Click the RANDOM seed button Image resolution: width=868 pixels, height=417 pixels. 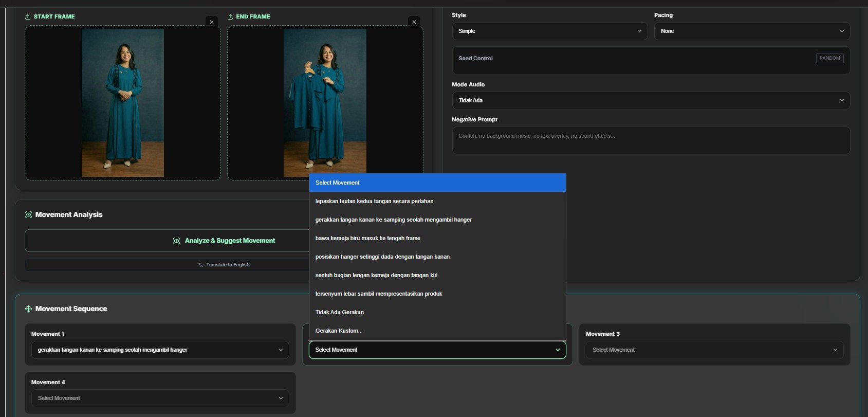click(x=829, y=58)
